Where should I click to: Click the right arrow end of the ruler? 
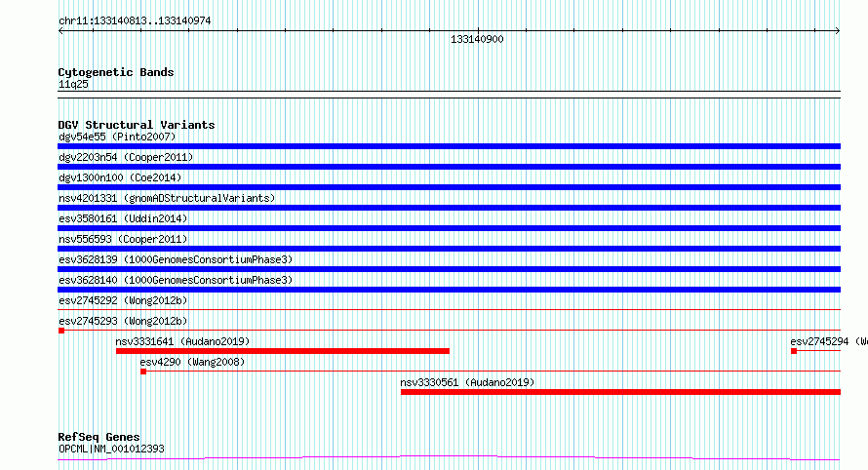(838, 31)
